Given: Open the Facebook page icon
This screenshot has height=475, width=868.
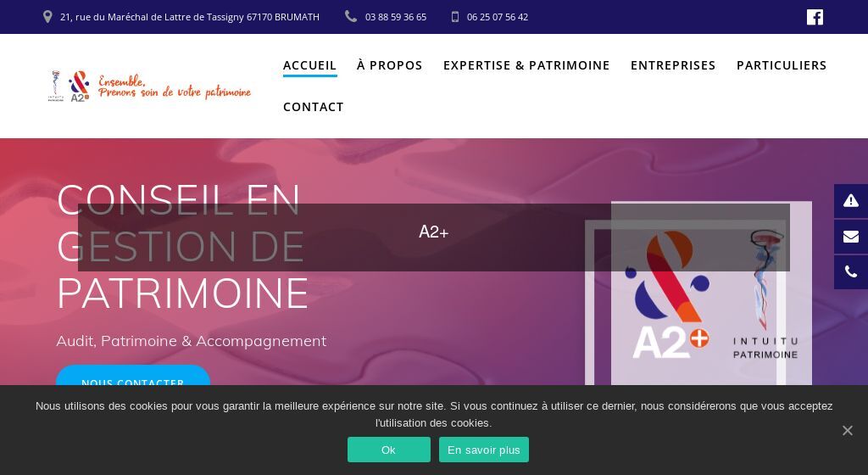Looking at the screenshot, I should click(815, 17).
